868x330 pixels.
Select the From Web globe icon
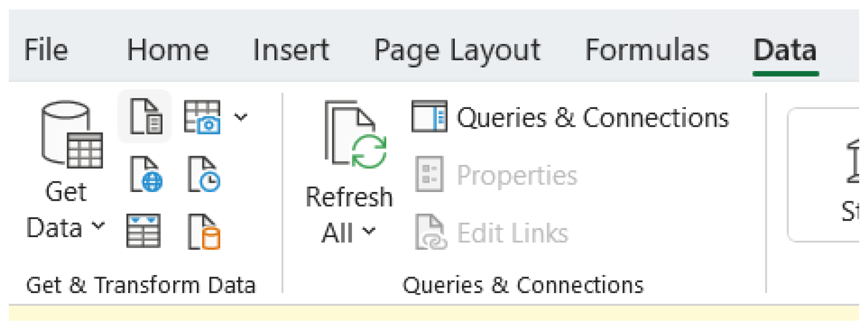145,174
